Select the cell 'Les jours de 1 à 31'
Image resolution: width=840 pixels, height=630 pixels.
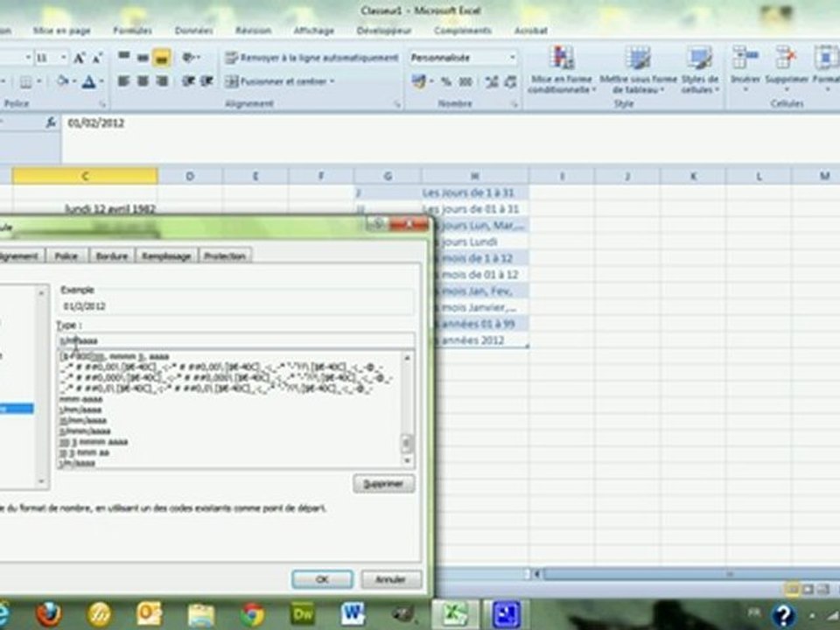click(x=474, y=192)
